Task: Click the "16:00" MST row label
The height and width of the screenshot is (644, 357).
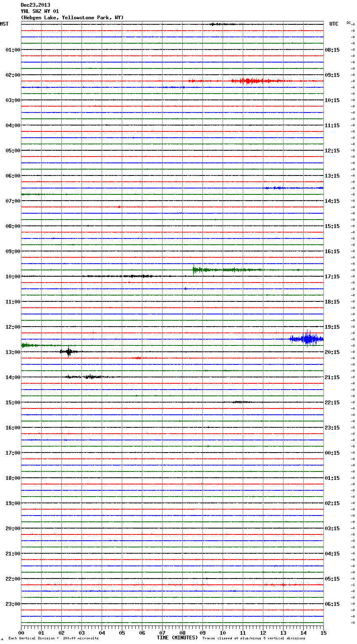Action: click(x=13, y=428)
